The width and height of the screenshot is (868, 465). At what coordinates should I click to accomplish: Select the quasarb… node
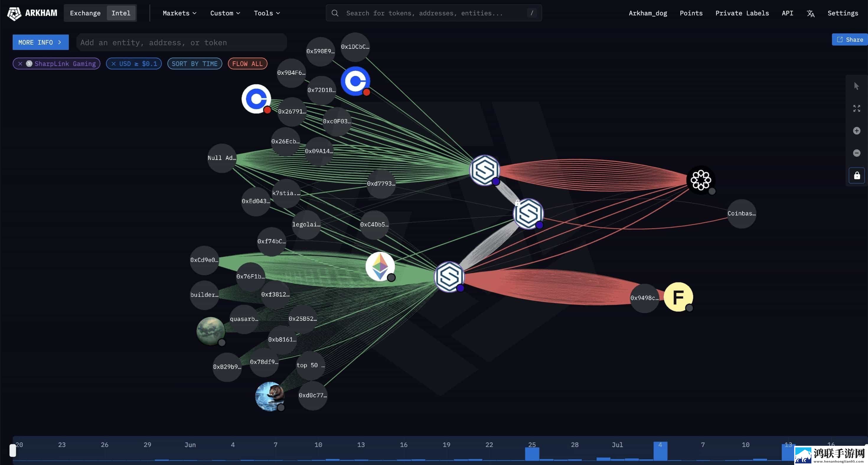pos(244,319)
